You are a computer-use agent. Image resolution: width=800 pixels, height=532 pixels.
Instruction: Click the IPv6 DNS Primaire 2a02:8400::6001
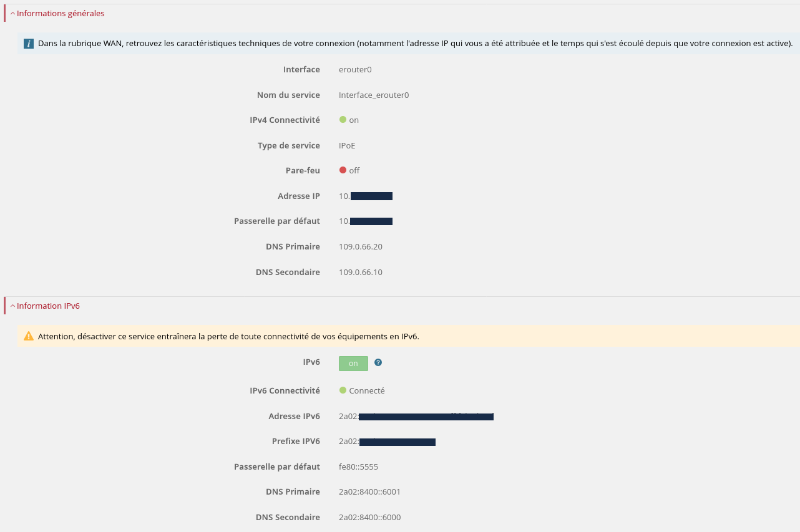click(x=369, y=491)
